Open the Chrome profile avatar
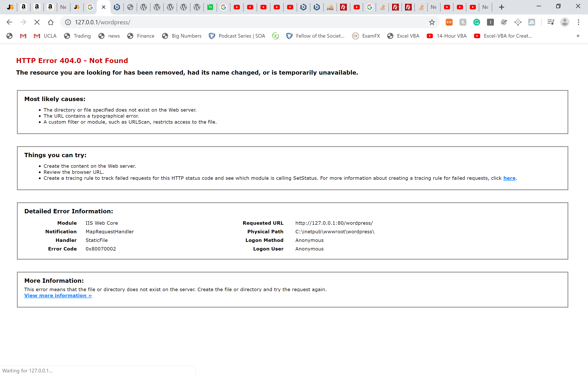This screenshot has height=375, width=588. (x=565, y=22)
